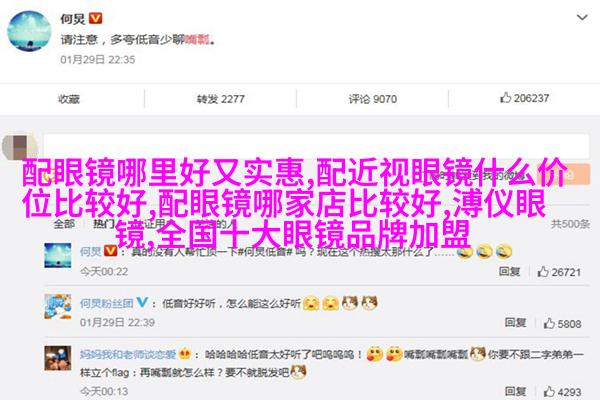Screen dimensions: 600x400
Task: Click into the comment input box
Action: click(x=316, y=146)
